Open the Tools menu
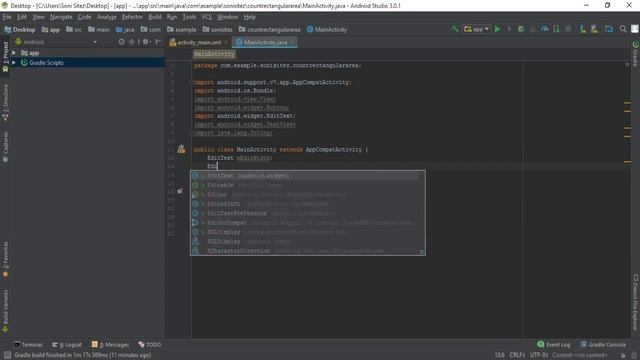The width and height of the screenshot is (640, 360). (189, 17)
